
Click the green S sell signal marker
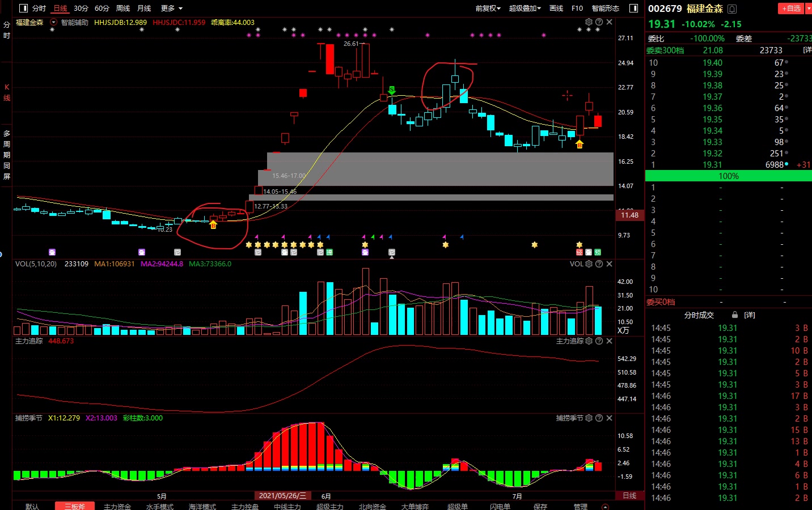click(392, 90)
